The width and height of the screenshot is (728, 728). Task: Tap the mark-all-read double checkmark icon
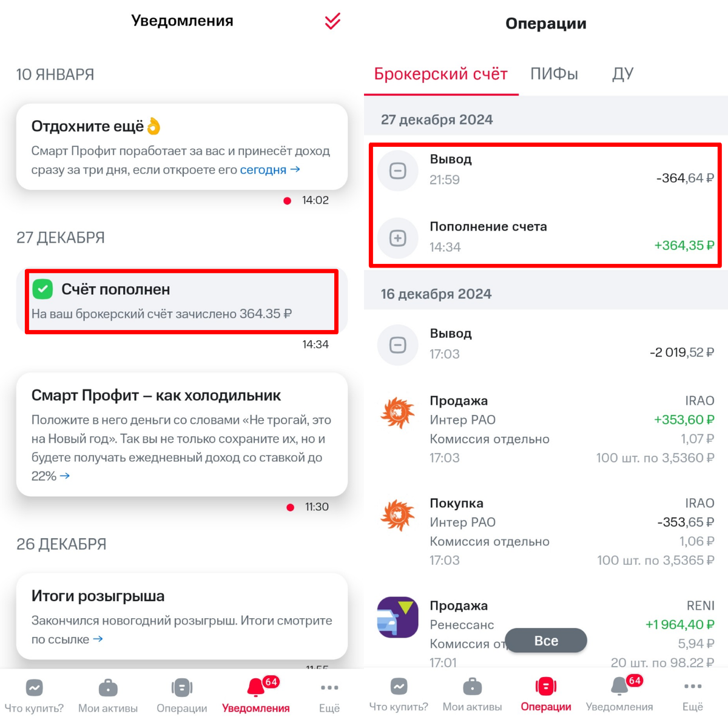tap(332, 21)
